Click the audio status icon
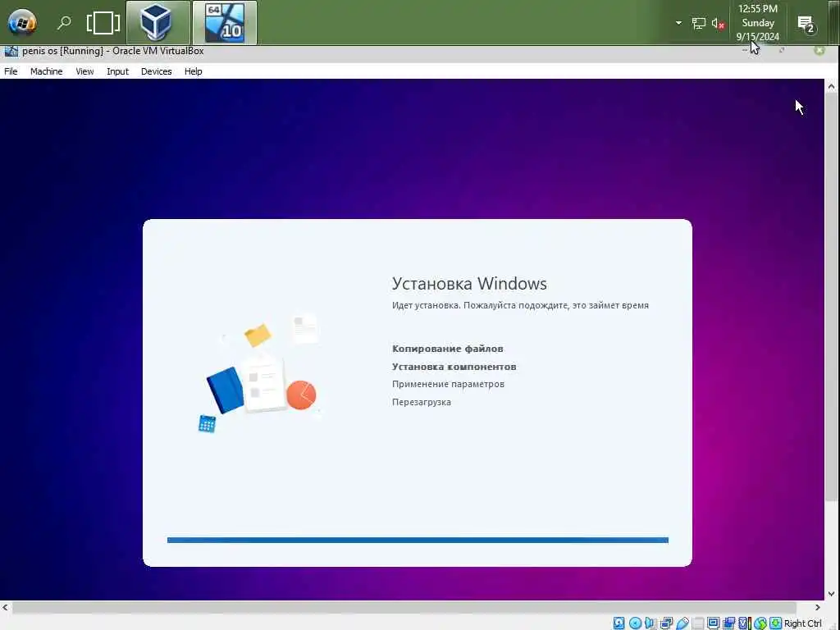Screen dimensions: 840x630 point(650,623)
